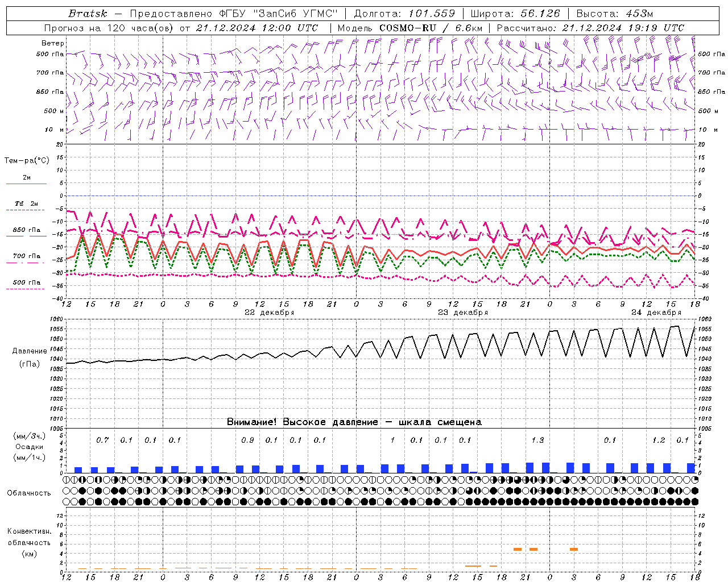Viewport: 728px width, 582px height.
Task: Click the "Td 2м" dew point legend entry
Action: [x=27, y=203]
